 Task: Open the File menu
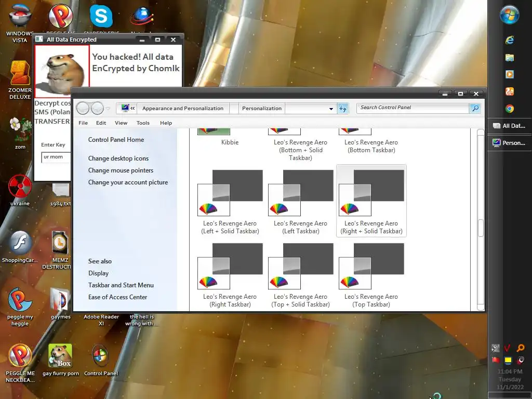tap(83, 123)
